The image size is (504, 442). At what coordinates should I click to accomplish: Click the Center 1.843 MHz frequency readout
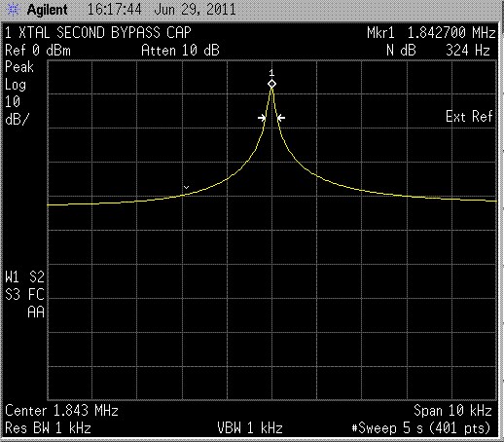(61, 411)
